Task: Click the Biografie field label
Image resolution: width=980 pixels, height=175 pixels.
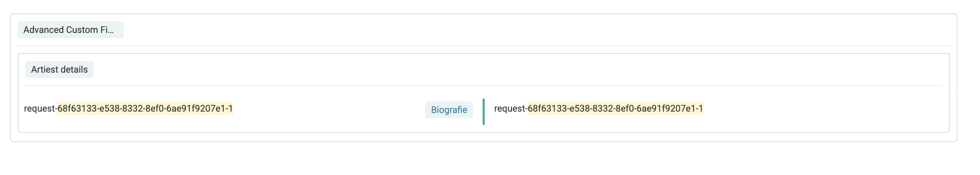Action: coord(449,110)
